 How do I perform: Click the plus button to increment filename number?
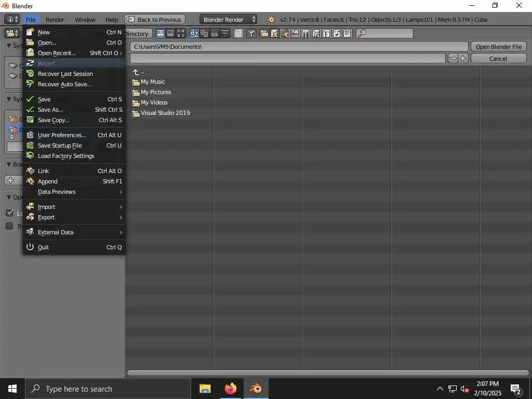click(x=463, y=58)
